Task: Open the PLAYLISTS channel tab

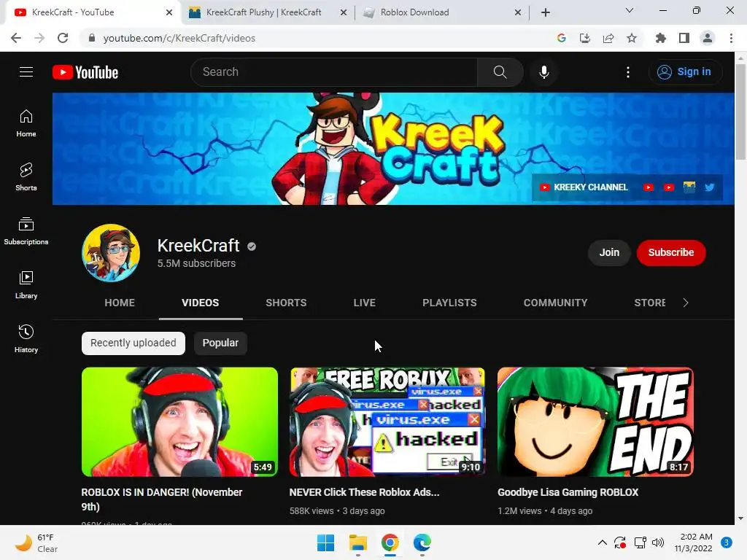Action: tap(449, 303)
